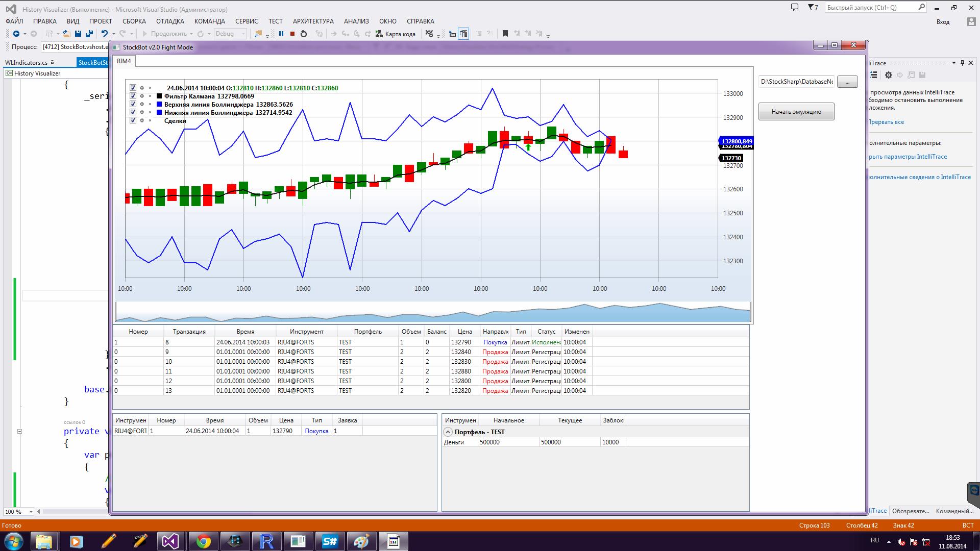Click Вход to sign in
The height and width of the screenshot is (551, 980).
pyautogui.click(x=943, y=22)
